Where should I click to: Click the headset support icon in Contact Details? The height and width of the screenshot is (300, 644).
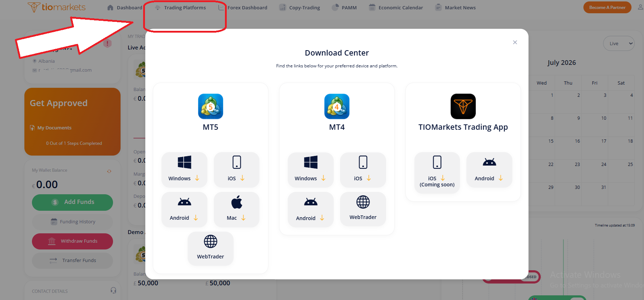point(113,290)
